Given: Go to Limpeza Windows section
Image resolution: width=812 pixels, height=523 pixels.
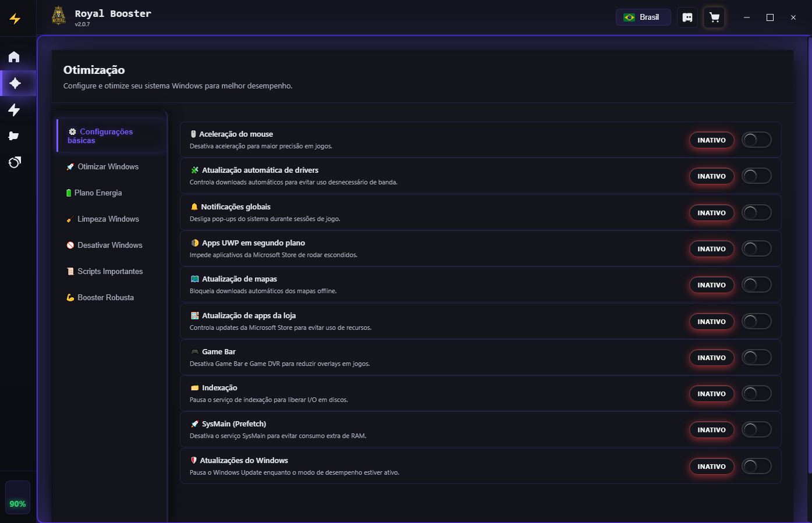Looking at the screenshot, I should [x=108, y=219].
